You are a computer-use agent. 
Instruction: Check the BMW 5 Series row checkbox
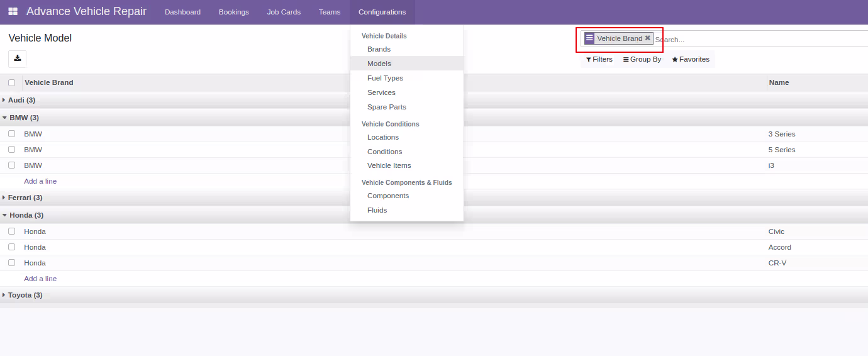[x=11, y=149]
